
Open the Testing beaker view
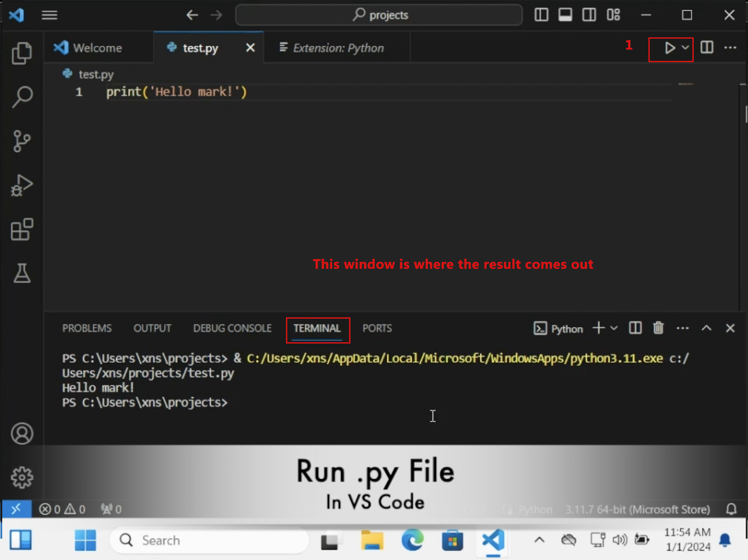[22, 273]
